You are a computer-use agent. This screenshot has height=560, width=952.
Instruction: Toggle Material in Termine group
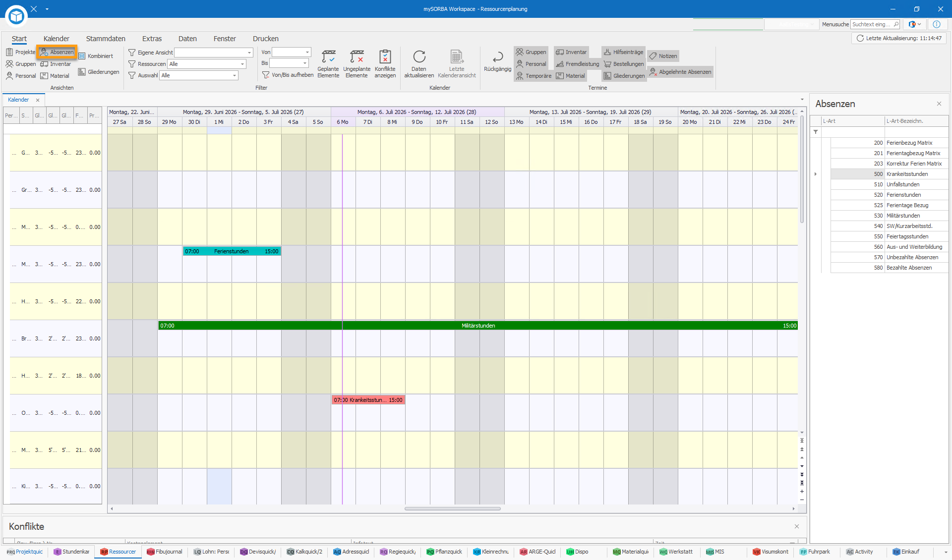[570, 76]
